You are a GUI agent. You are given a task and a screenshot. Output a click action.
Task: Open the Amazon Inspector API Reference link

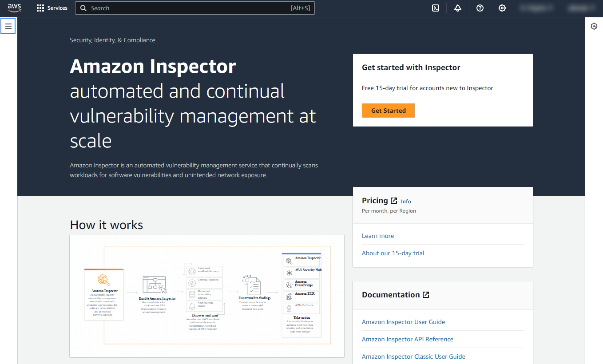click(407, 339)
